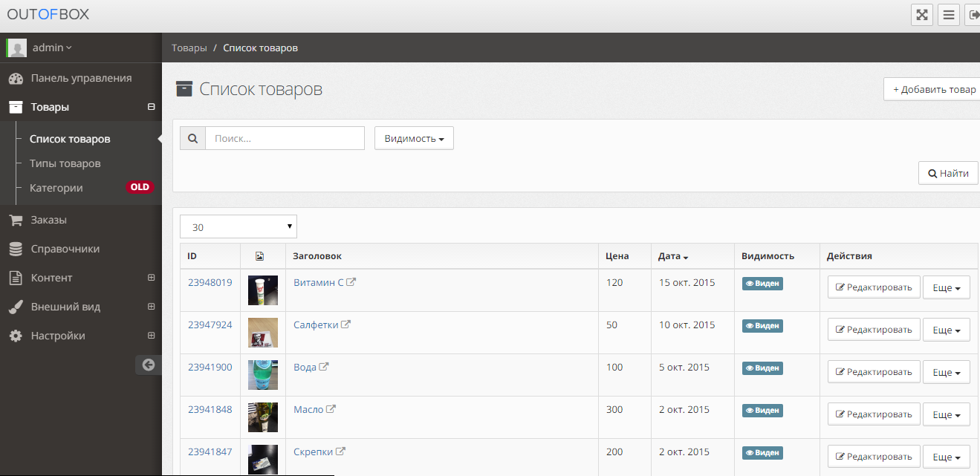The width and height of the screenshot is (980, 476).
Task: Click Редактировать for Масло
Action: [874, 414]
